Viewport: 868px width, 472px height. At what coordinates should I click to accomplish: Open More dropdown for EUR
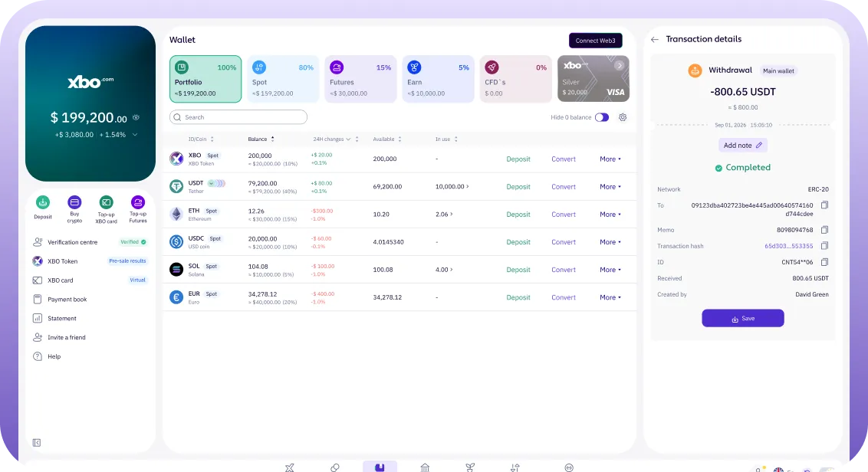click(x=610, y=297)
